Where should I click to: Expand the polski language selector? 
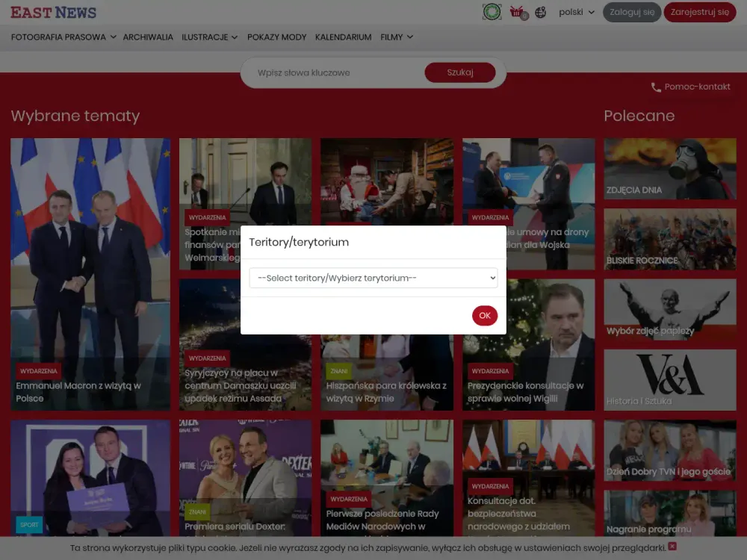[x=577, y=12]
